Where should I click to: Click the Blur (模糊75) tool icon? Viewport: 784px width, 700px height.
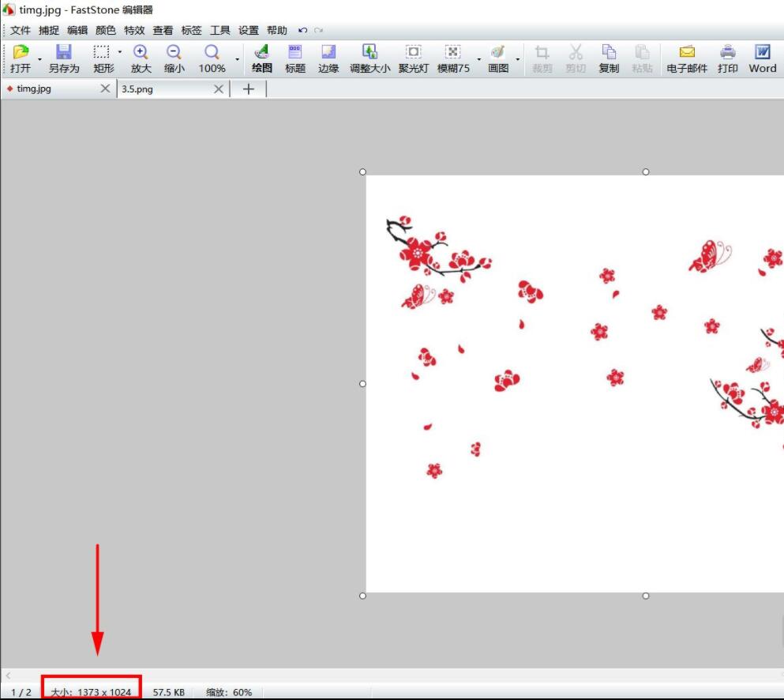(452, 52)
